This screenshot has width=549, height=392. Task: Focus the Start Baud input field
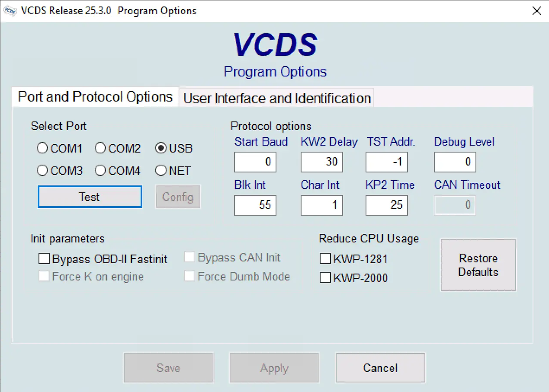[x=255, y=162]
